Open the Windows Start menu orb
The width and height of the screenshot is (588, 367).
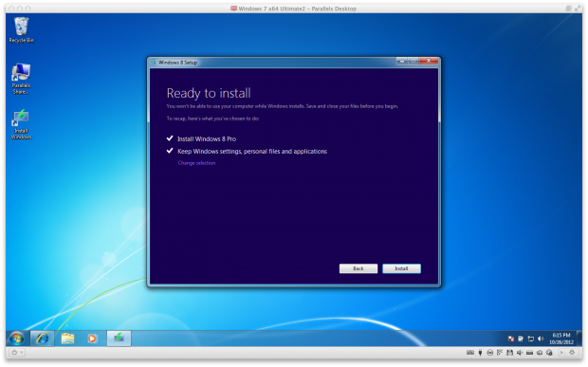click(x=16, y=339)
